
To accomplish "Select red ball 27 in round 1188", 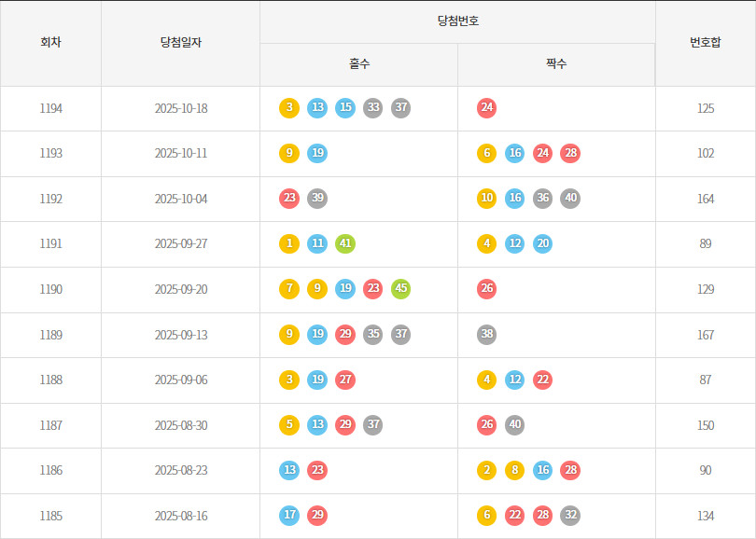I will pos(345,380).
